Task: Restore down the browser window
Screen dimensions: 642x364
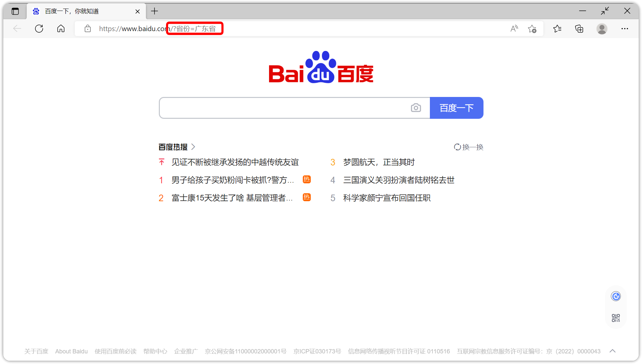Action: pyautogui.click(x=605, y=11)
